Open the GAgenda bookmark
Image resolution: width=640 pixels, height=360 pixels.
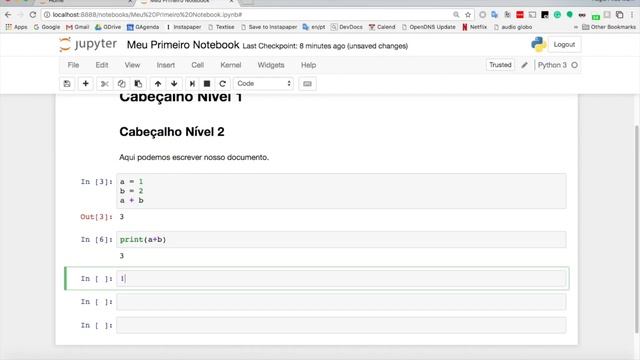click(143, 27)
